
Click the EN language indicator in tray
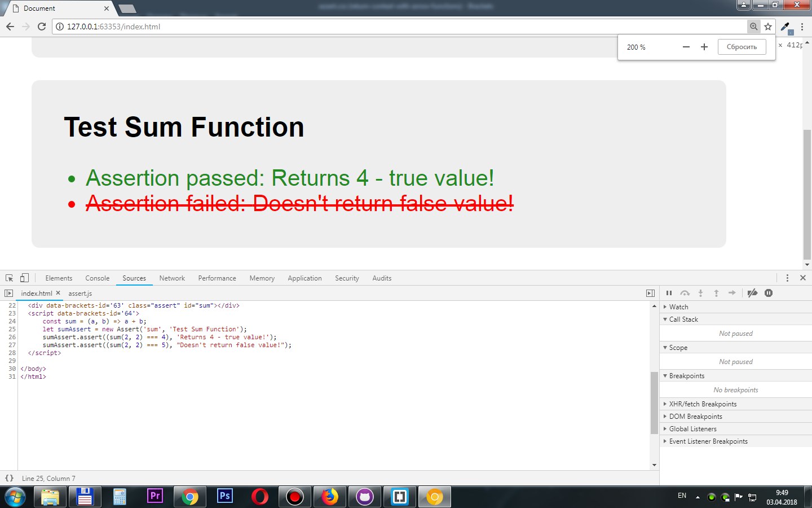pos(682,496)
